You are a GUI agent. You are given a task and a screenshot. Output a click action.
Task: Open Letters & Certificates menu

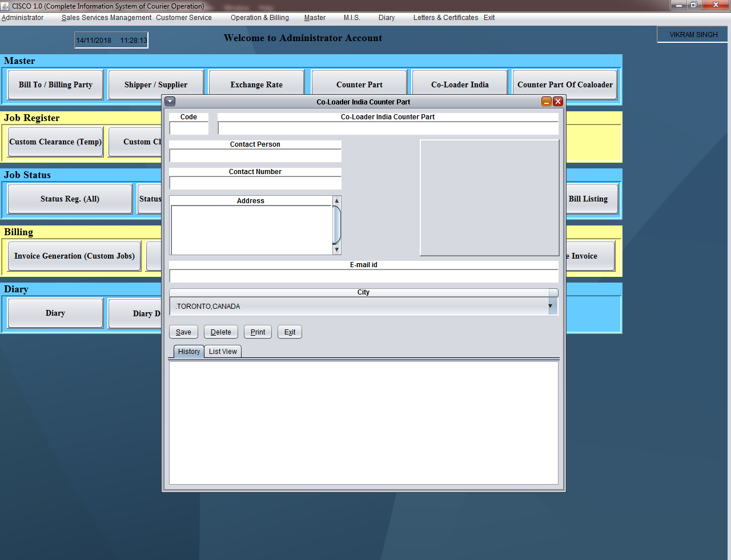pyautogui.click(x=445, y=18)
